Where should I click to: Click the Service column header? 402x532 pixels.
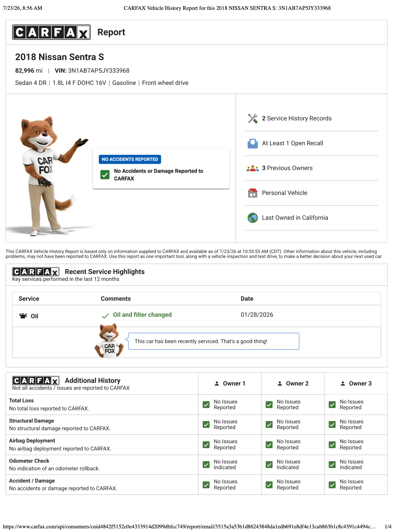point(29,299)
